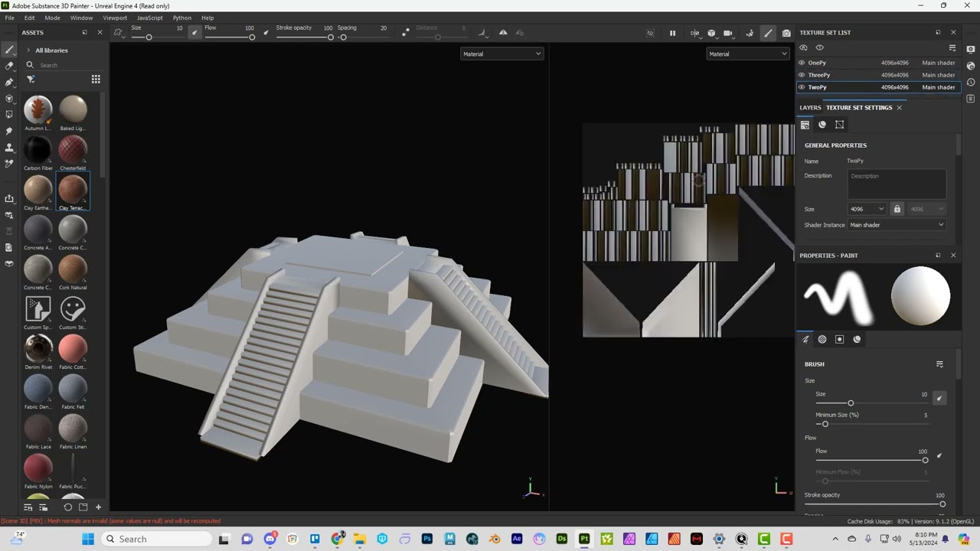Toggle the Brush size pressure button in properties

(939, 398)
